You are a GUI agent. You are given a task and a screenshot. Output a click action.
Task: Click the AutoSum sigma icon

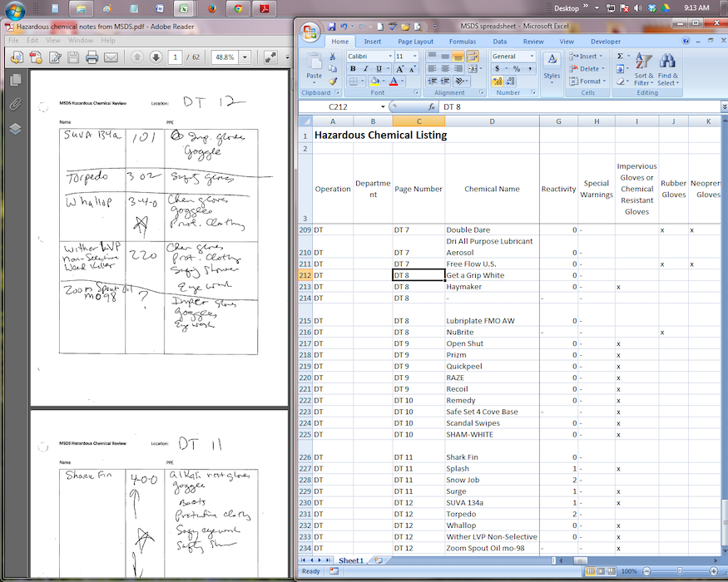point(620,57)
